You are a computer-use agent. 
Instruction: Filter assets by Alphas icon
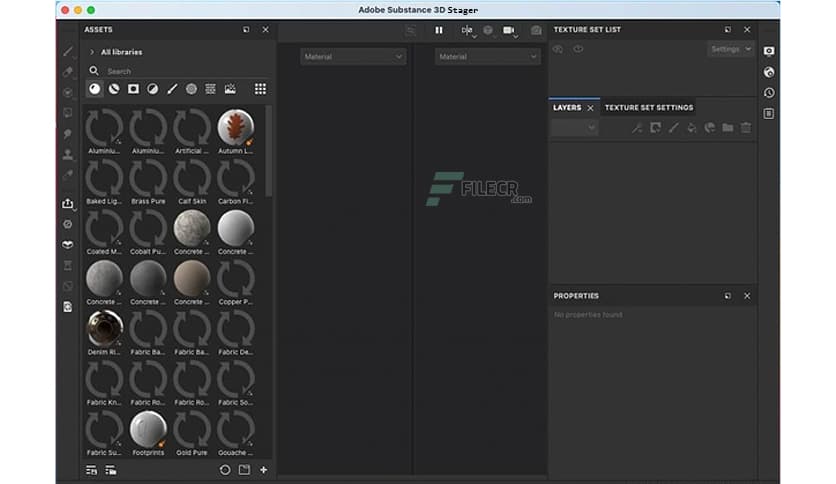coord(191,89)
